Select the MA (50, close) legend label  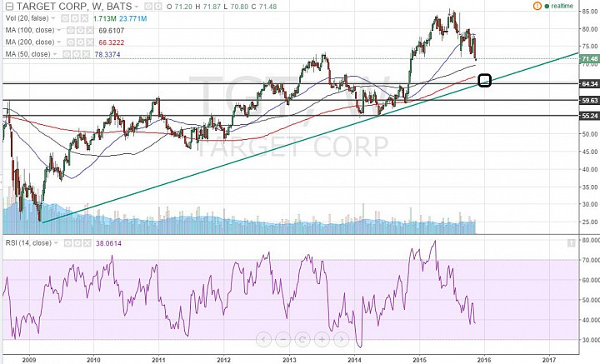pos(28,54)
